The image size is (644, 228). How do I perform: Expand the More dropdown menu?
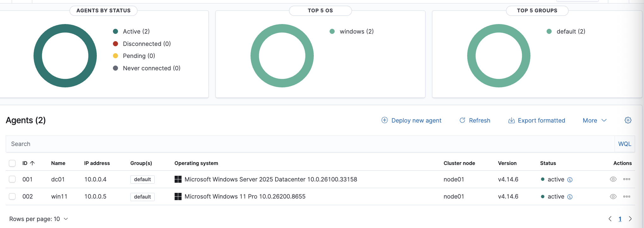pos(595,120)
